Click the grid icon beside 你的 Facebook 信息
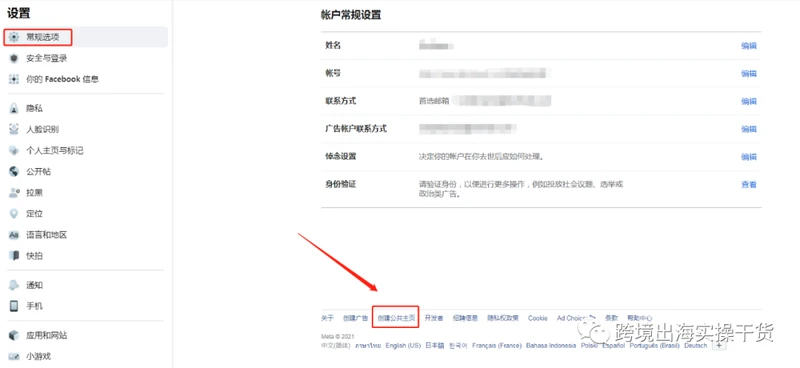This screenshot has width=800, height=368. click(x=14, y=79)
